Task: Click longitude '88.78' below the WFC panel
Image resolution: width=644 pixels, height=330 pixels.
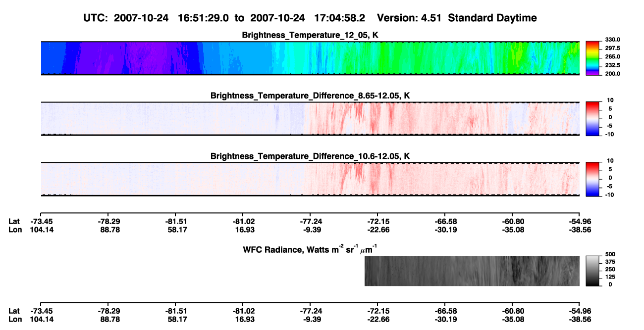Action: click(108, 319)
